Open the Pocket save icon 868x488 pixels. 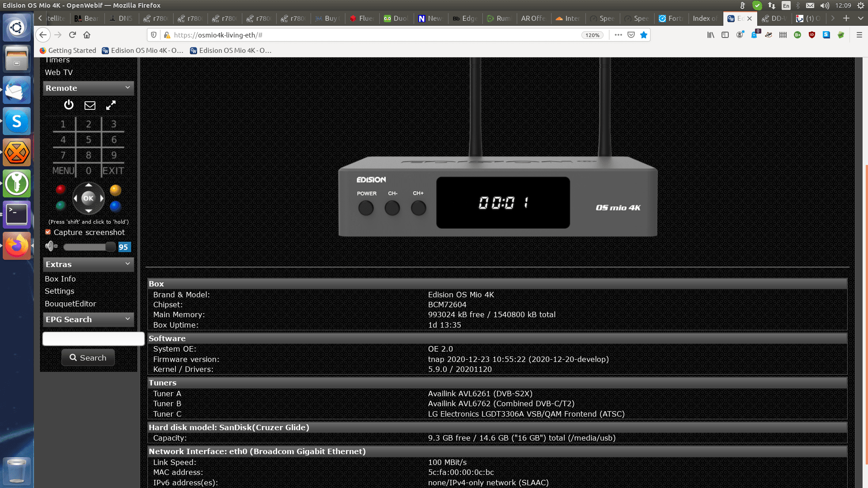pos(631,35)
